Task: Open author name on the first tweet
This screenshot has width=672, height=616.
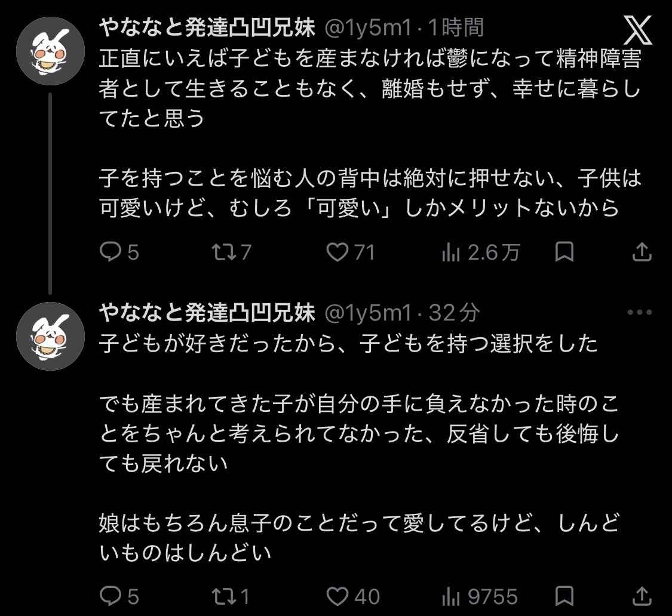Action: pos(207,27)
